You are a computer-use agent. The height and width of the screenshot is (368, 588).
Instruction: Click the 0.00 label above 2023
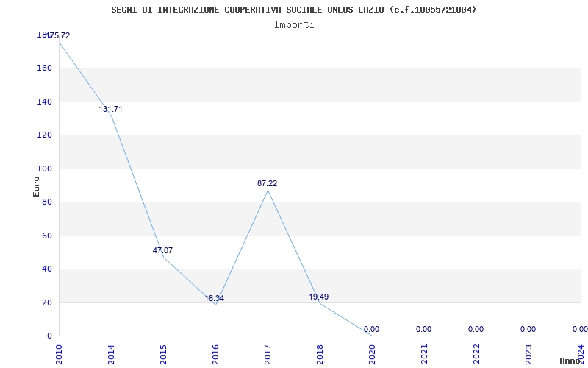tap(528, 329)
